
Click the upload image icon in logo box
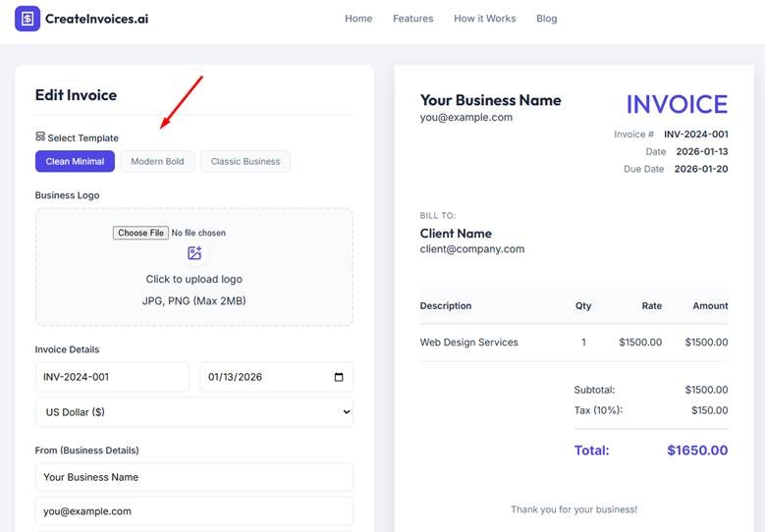coord(194,253)
